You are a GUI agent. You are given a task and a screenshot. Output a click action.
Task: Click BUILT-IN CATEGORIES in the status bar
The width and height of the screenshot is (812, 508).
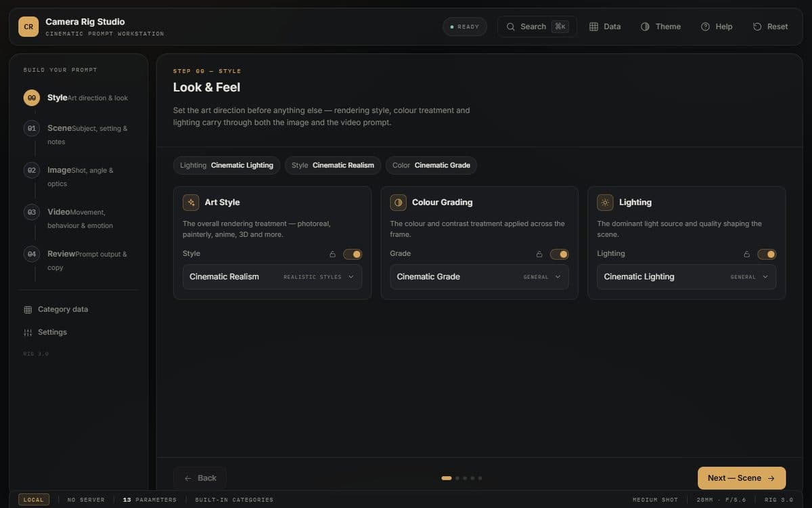coord(234,500)
